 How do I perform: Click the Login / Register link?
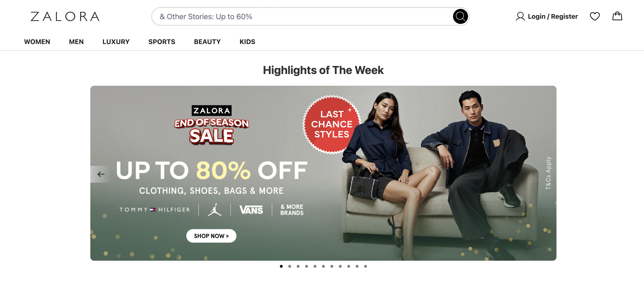(553, 17)
